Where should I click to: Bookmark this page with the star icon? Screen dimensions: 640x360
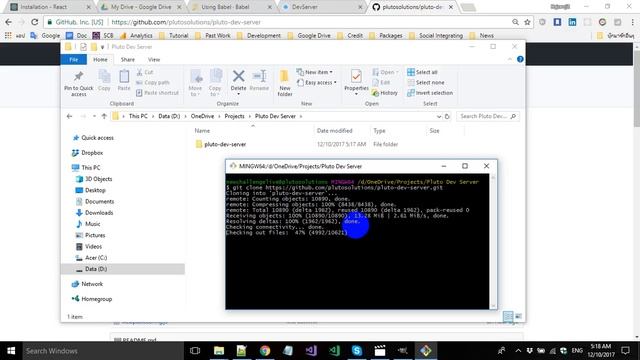point(527,22)
